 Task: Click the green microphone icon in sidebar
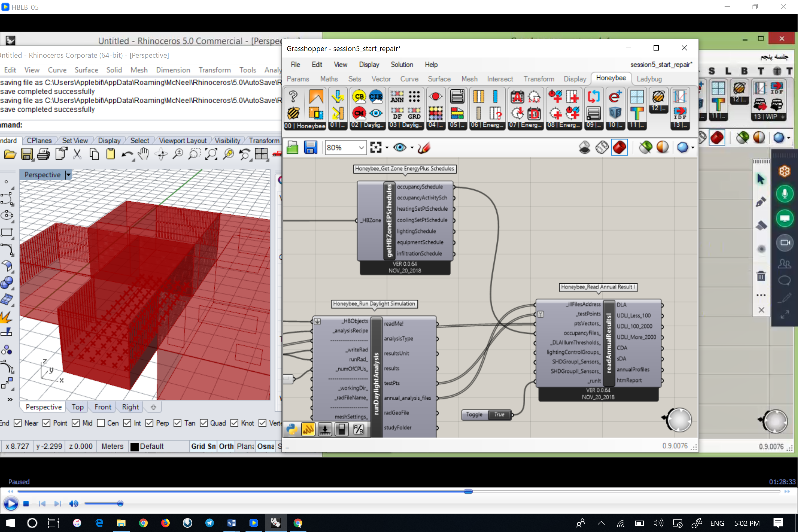click(x=784, y=194)
